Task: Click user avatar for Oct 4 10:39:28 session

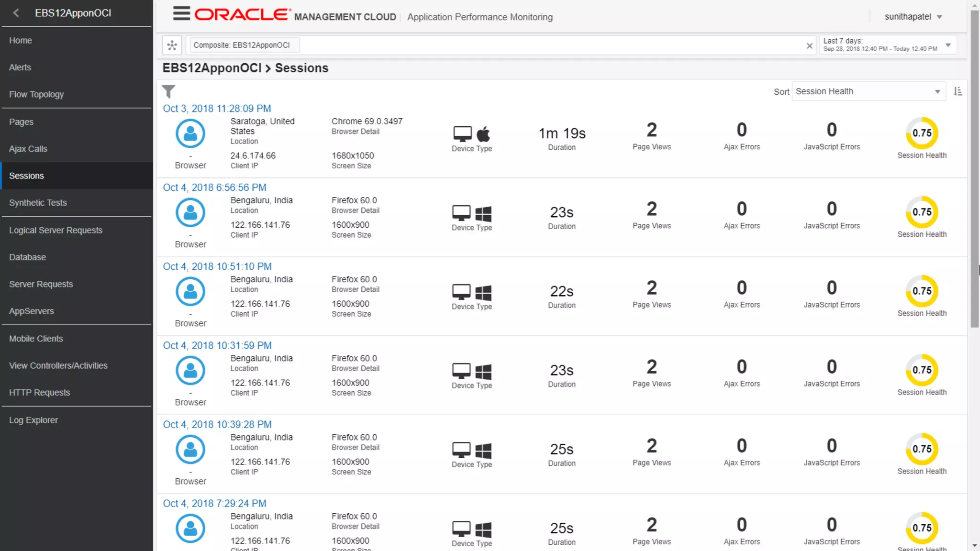Action: click(x=190, y=449)
